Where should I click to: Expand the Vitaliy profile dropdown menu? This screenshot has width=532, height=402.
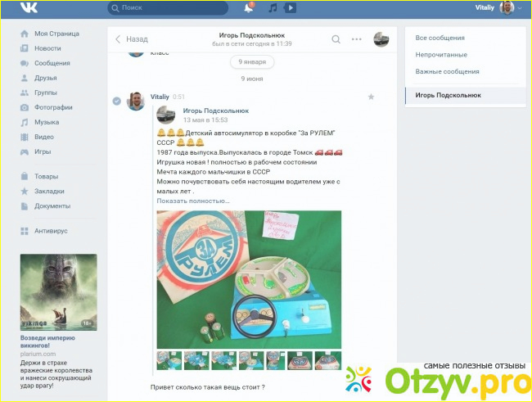point(519,8)
